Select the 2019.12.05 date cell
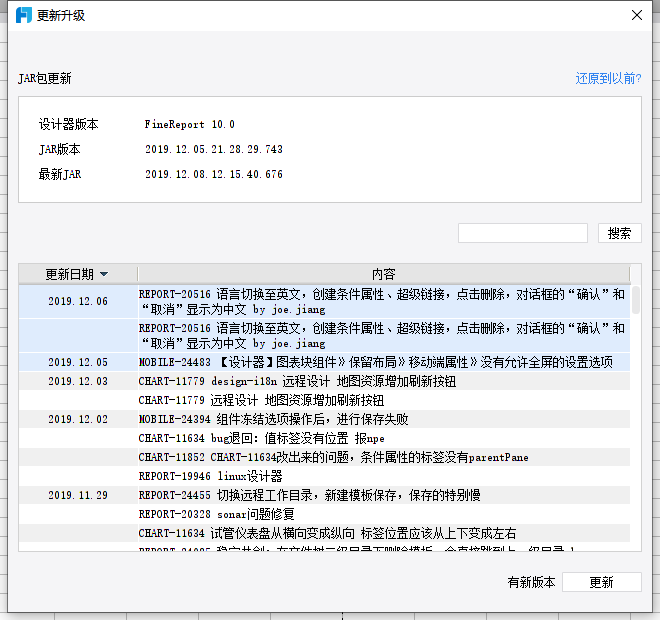The image size is (660, 620). [78, 362]
